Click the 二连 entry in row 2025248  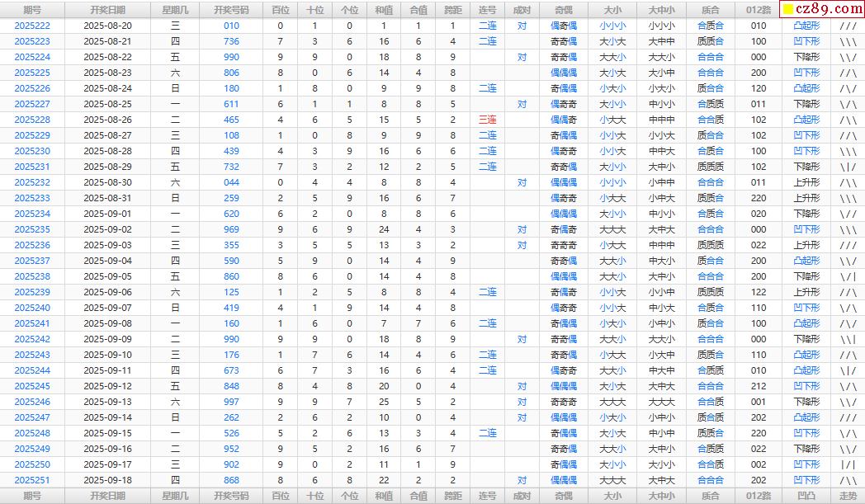[x=488, y=433]
